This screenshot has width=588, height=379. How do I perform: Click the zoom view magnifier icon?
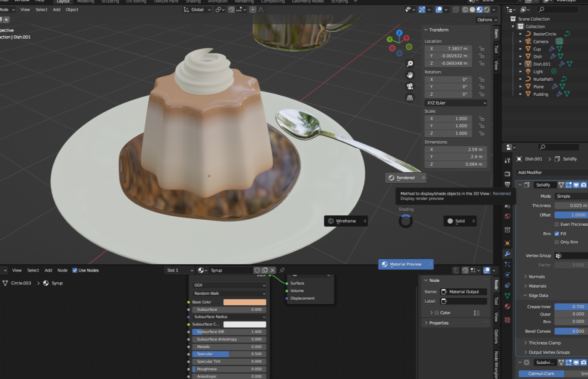(410, 64)
